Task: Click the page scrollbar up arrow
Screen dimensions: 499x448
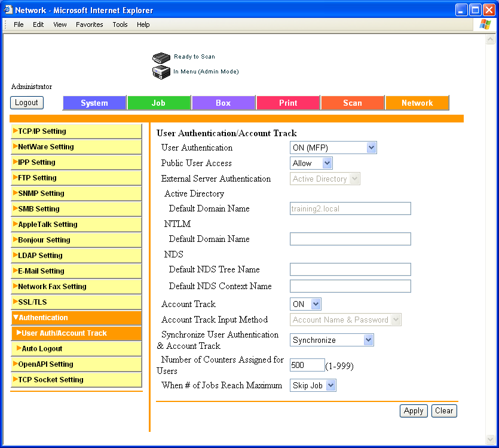Action: pos(491,39)
